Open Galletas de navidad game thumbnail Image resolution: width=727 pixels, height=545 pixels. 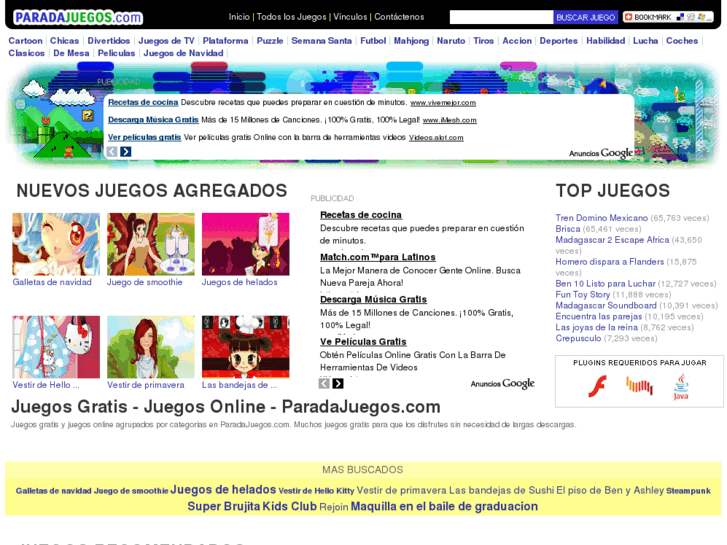[x=56, y=244]
